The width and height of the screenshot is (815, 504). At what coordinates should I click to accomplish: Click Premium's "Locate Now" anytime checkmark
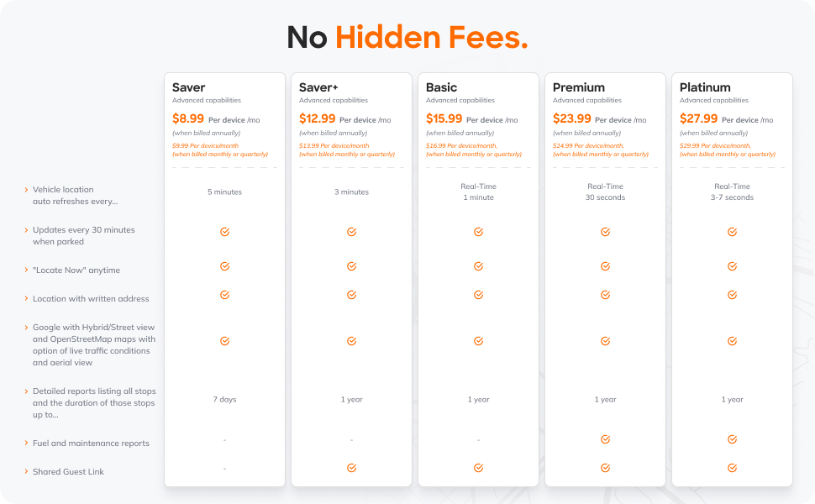point(605,266)
